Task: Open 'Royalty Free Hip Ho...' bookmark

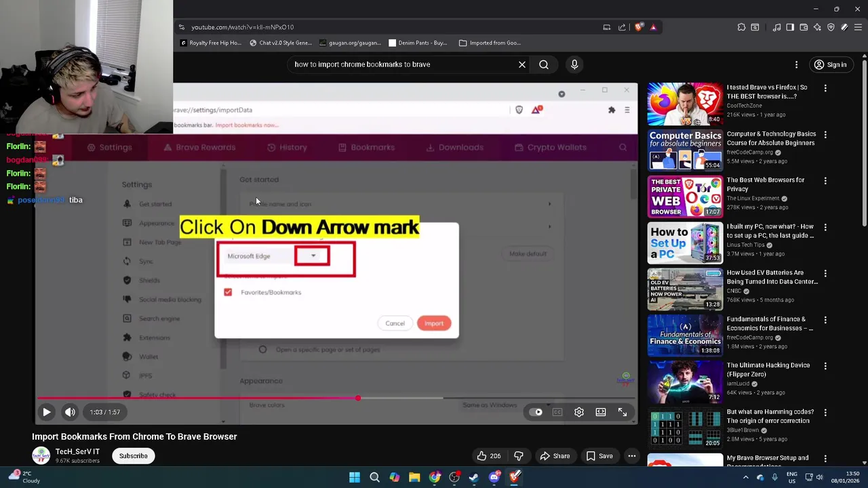Action: click(210, 43)
